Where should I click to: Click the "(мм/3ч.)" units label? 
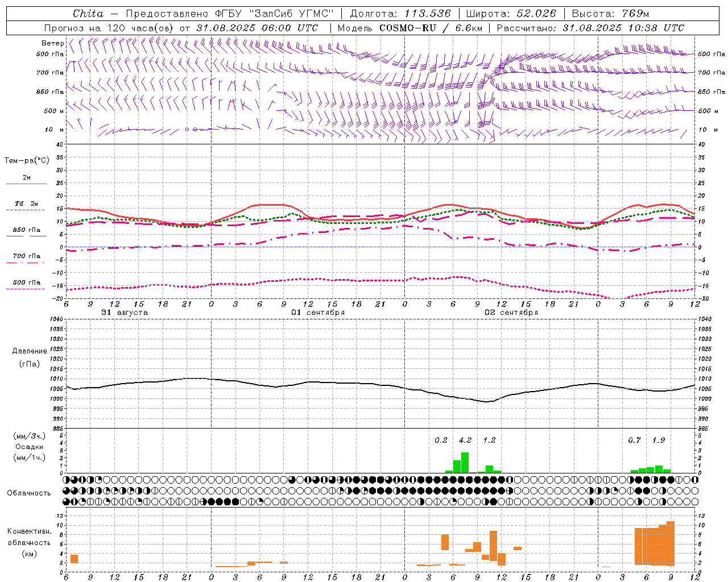[29, 436]
